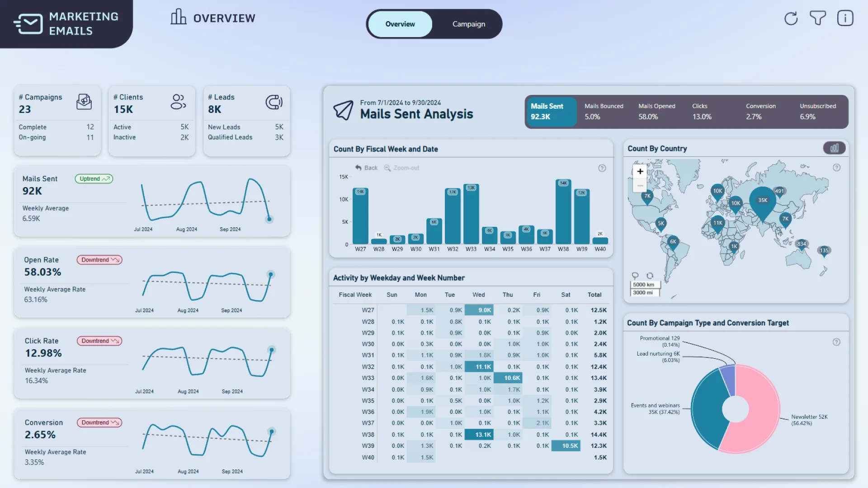Click the Downtrend badge on Click Rate
Image resolution: width=868 pixels, height=488 pixels.
99,341
